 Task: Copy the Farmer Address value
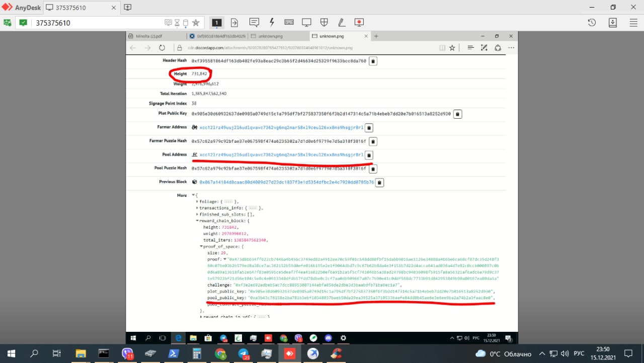point(369,128)
